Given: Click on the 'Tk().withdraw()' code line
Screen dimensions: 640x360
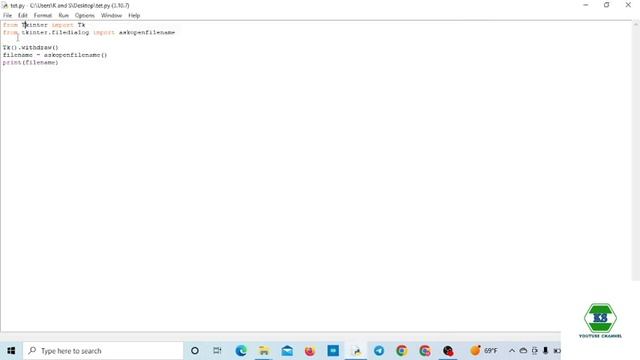Looking at the screenshot, I should click(x=31, y=47).
